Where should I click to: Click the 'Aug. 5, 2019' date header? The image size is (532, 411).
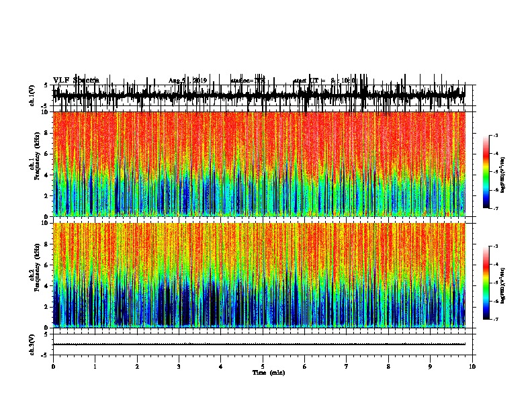187,81
